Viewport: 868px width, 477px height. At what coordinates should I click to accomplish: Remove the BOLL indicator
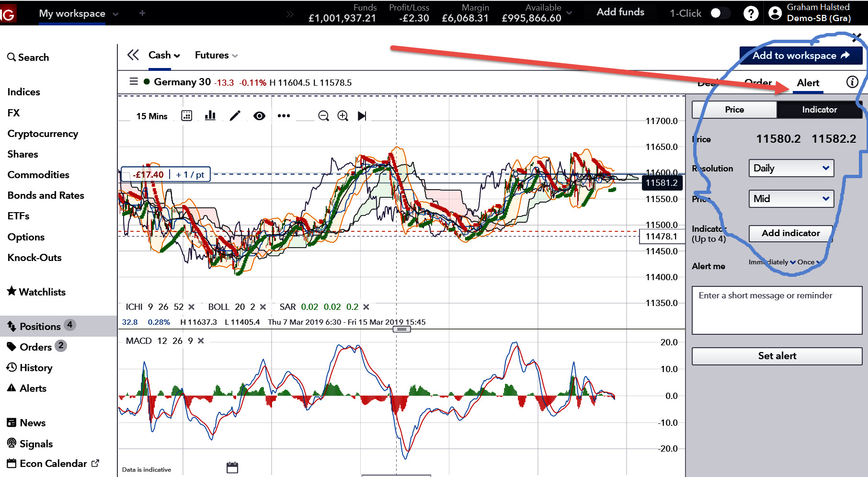click(x=263, y=307)
